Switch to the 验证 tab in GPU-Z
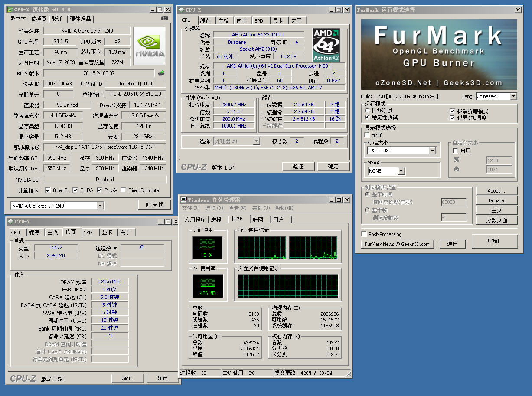532x396 pixels. [x=57, y=19]
